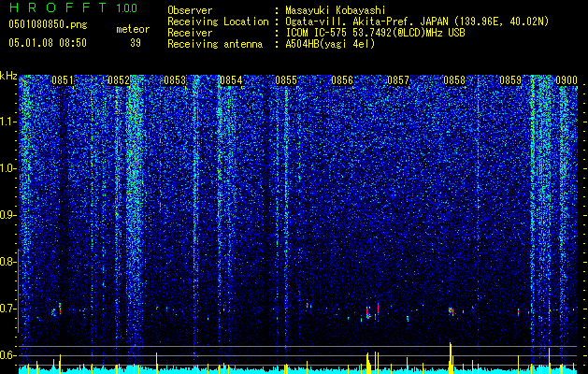
Task: Click the HROFFT 1.0.0 title text
Action: [73, 7]
